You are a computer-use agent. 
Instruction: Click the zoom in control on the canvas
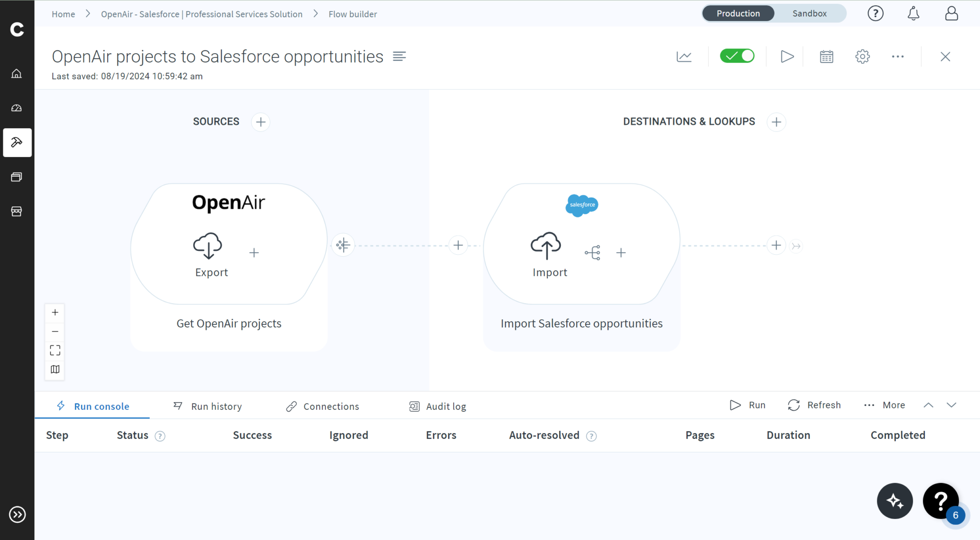[55, 312]
